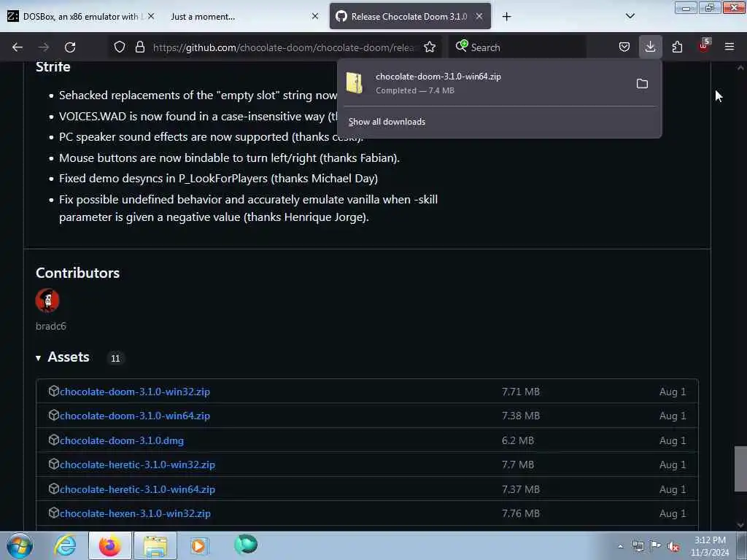Screen dimensions: 747x560
Task: Open Action Center flag icon
Action: click(x=656, y=546)
